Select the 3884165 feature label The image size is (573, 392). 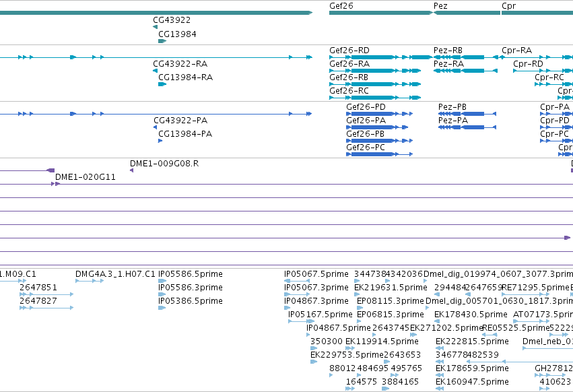point(400,382)
